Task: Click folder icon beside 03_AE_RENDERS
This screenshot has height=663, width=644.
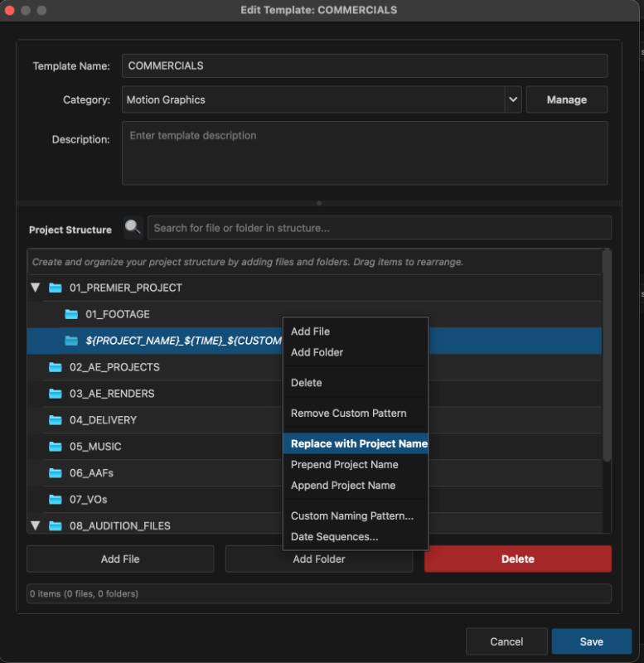Action: click(56, 394)
